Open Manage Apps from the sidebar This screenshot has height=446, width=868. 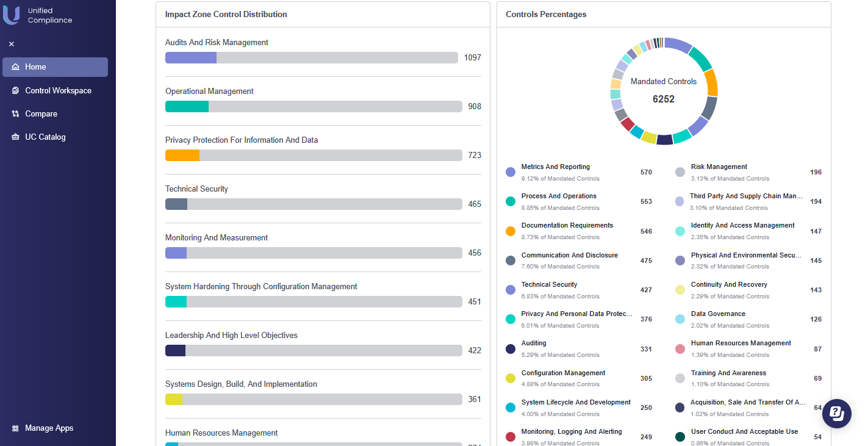[49, 428]
